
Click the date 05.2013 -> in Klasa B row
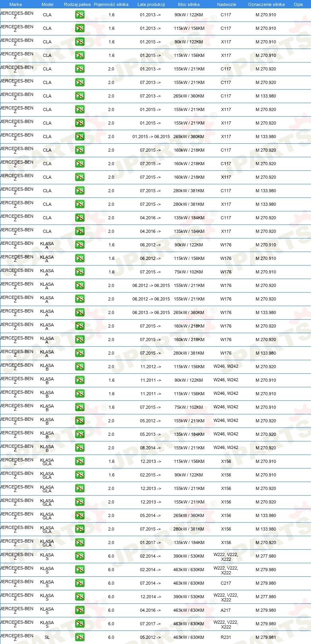tap(150, 434)
